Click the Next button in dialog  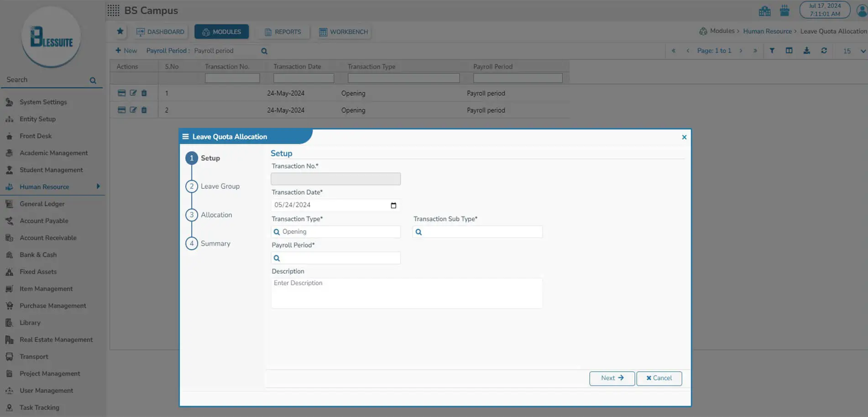point(612,378)
